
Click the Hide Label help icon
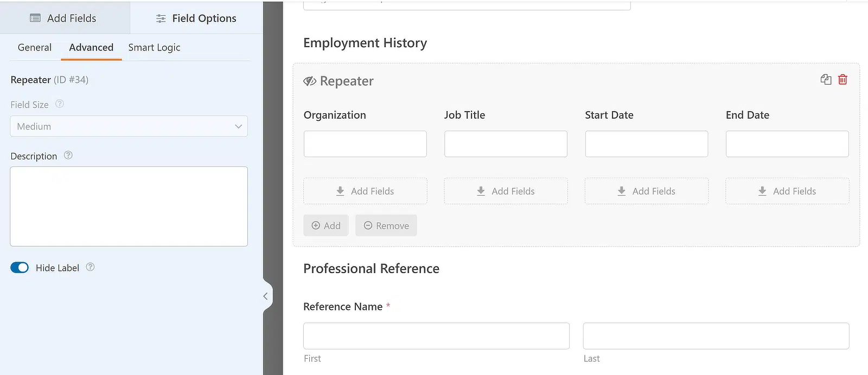[90, 267]
